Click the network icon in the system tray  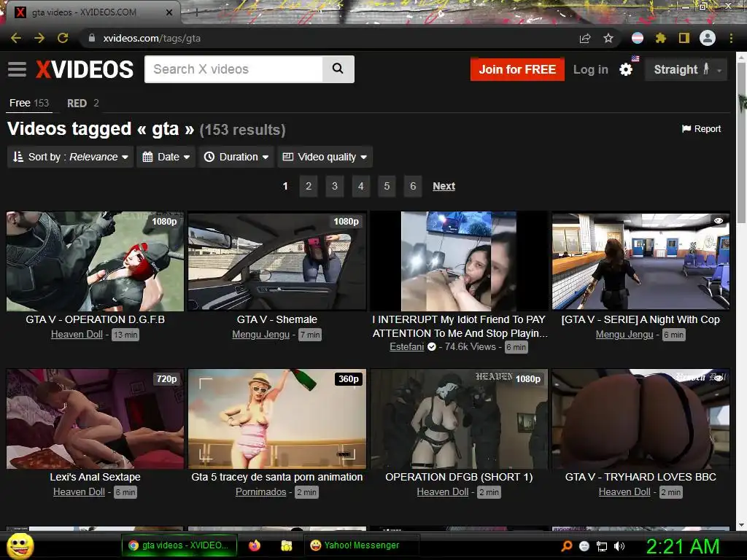(602, 546)
